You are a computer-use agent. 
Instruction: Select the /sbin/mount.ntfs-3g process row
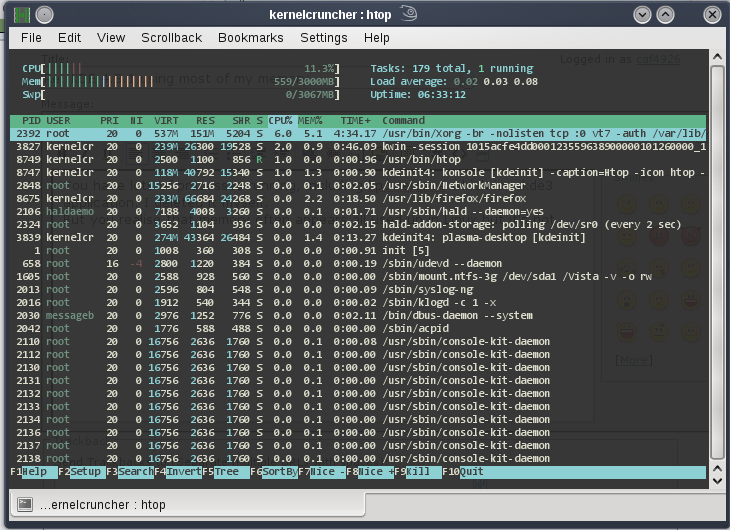(x=358, y=277)
